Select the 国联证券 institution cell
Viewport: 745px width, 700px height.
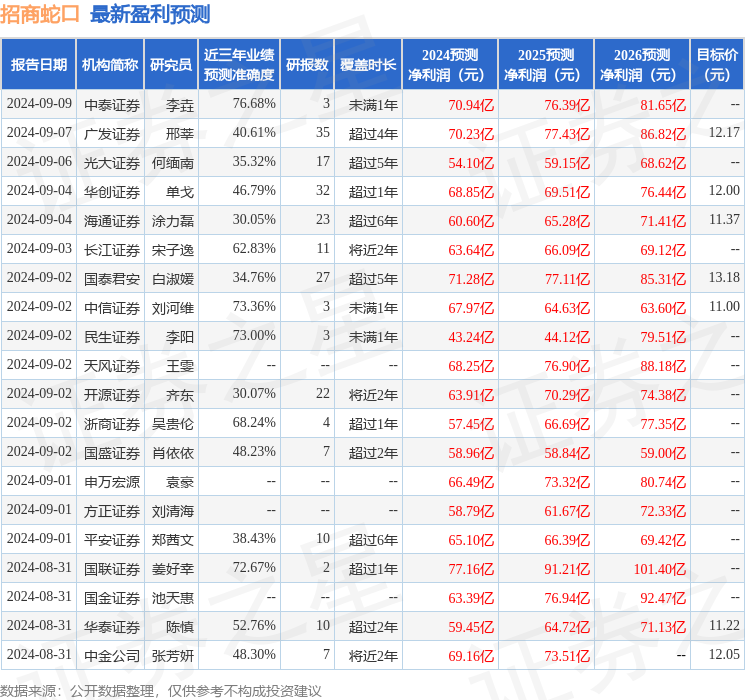[112, 569]
